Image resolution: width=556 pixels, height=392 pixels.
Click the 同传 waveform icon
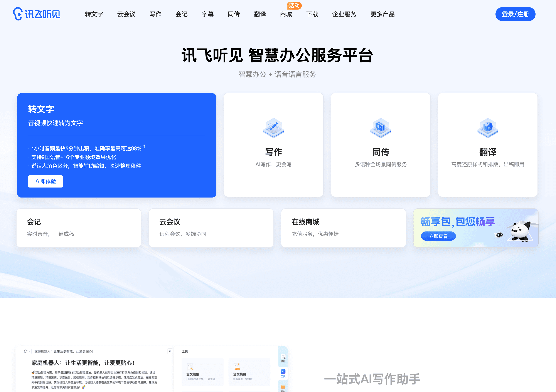click(x=381, y=128)
